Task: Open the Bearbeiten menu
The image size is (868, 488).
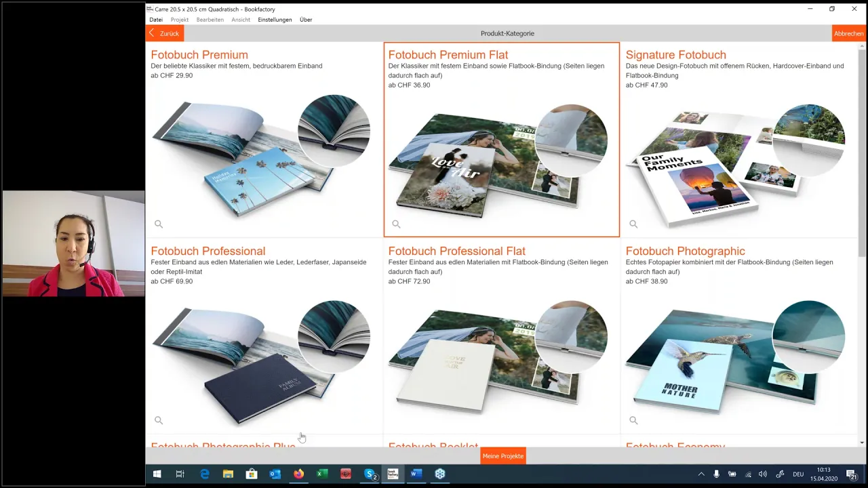Action: coord(210,20)
